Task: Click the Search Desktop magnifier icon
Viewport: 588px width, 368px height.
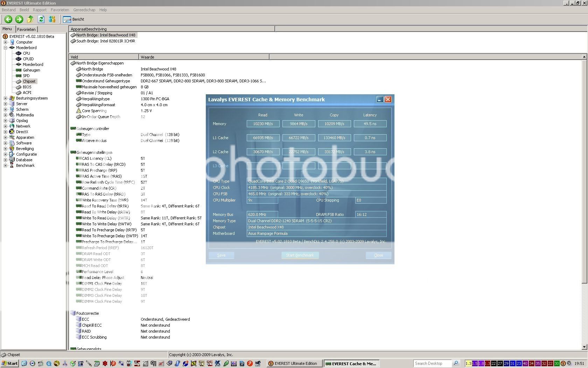Action: 456,363
